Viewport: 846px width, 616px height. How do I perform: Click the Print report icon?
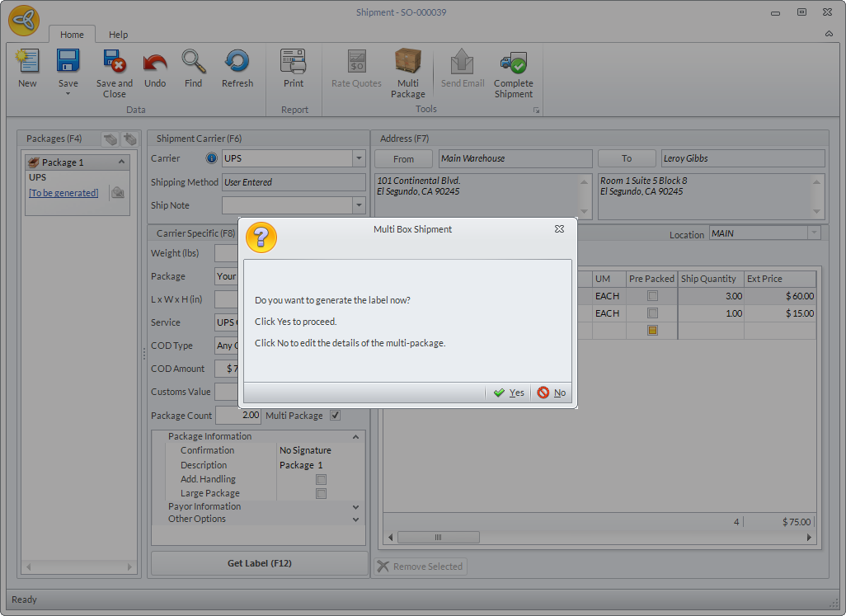[294, 63]
